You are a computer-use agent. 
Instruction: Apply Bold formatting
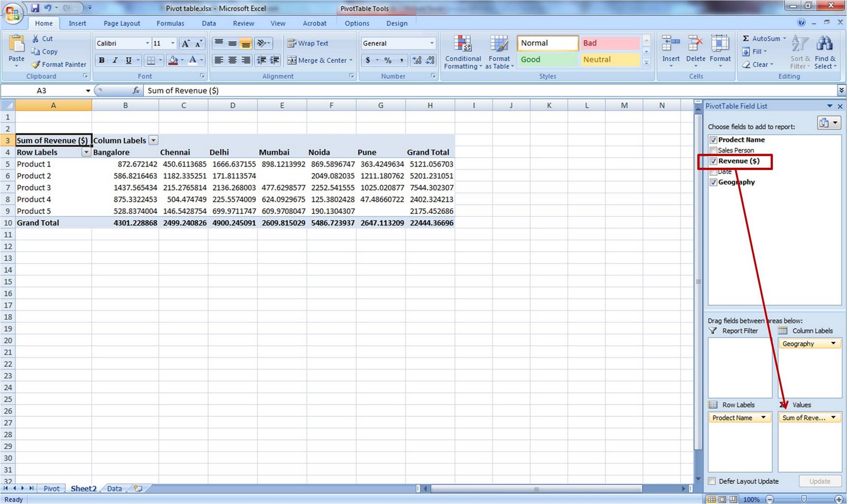(101, 60)
